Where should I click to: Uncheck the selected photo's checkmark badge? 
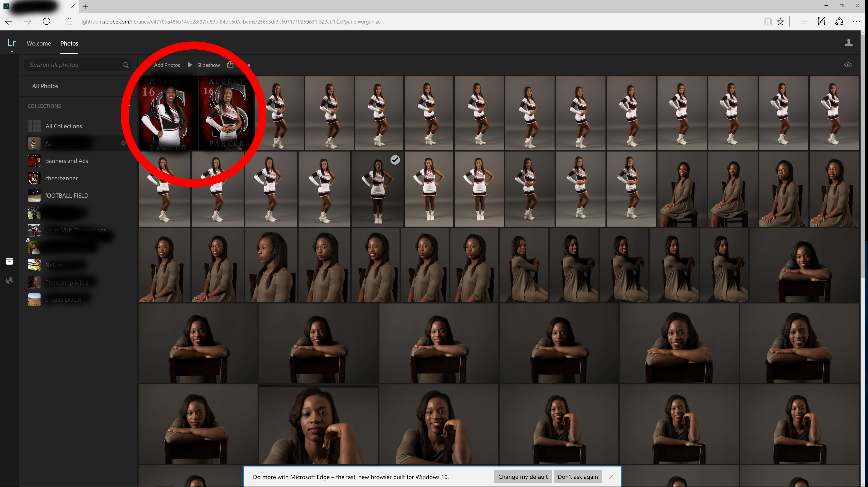[395, 160]
